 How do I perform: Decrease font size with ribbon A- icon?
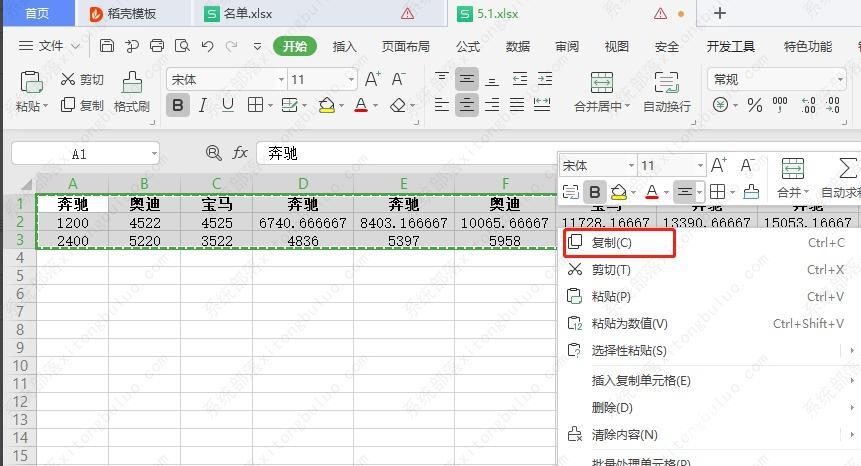click(x=399, y=80)
